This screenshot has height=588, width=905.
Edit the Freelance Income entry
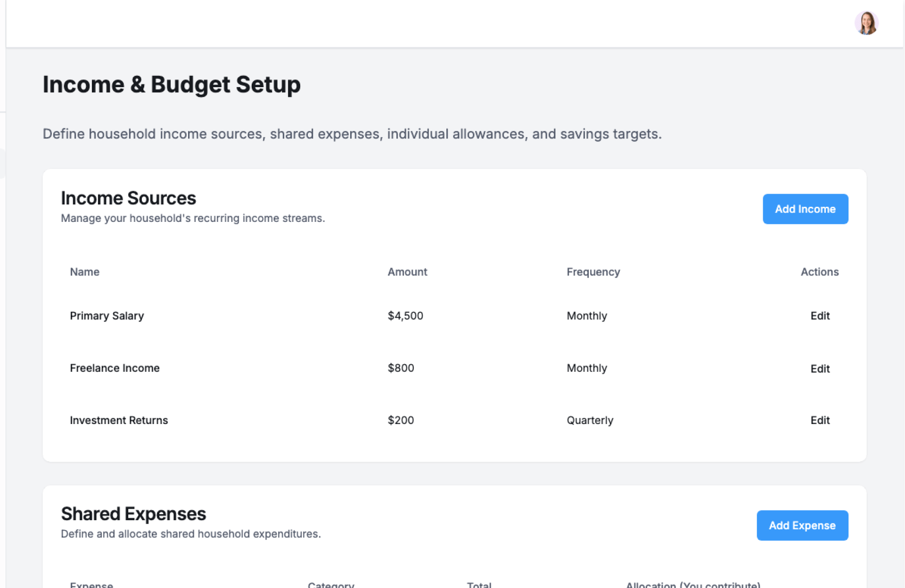point(820,368)
